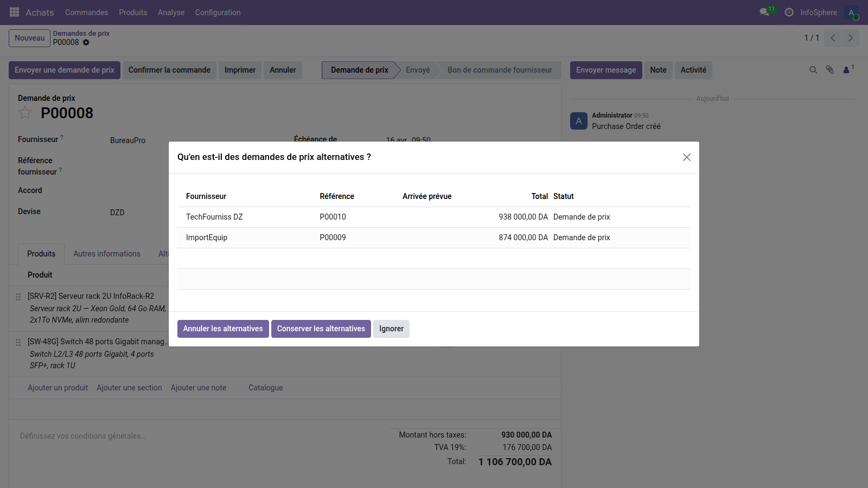Open the Commandes menu
868x488 pixels.
86,12
